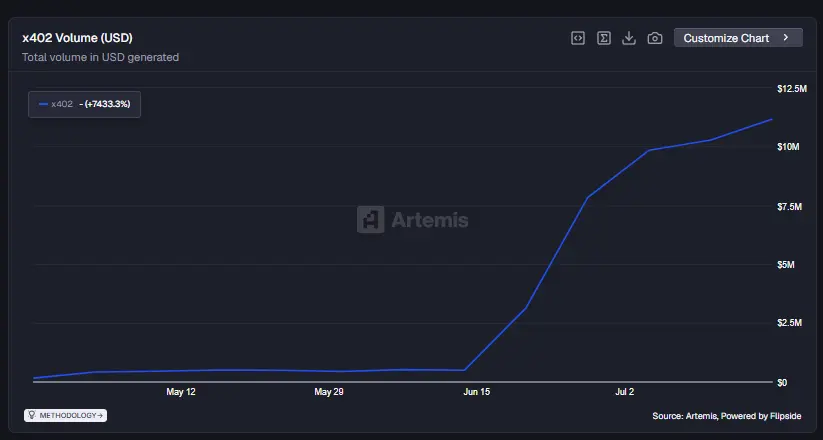Open the embed code icon
The image size is (823, 440).
click(x=578, y=38)
